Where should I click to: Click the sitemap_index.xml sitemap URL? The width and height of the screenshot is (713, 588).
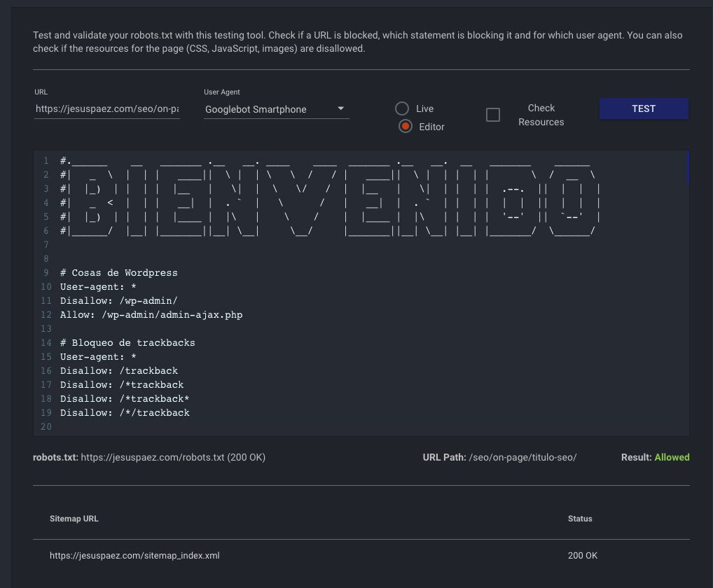134,555
